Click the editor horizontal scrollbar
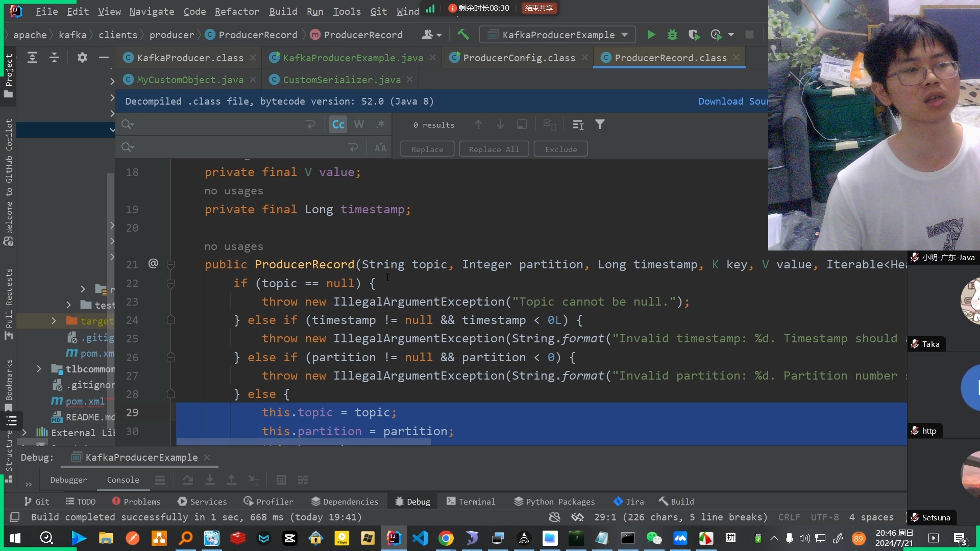The width and height of the screenshot is (980, 551). coord(303,442)
